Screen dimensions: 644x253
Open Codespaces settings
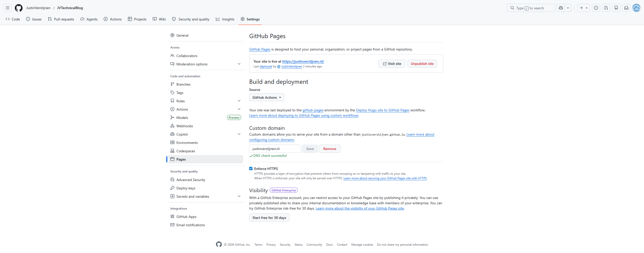point(206,151)
